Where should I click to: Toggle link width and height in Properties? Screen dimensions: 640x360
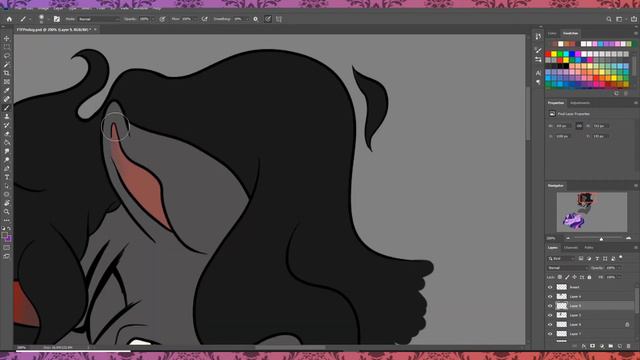[x=579, y=126]
